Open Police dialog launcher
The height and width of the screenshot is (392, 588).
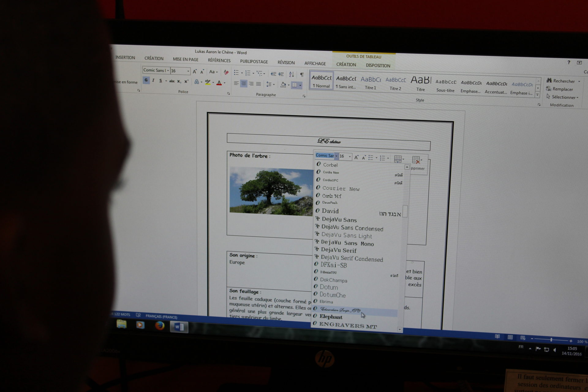pos(228,93)
